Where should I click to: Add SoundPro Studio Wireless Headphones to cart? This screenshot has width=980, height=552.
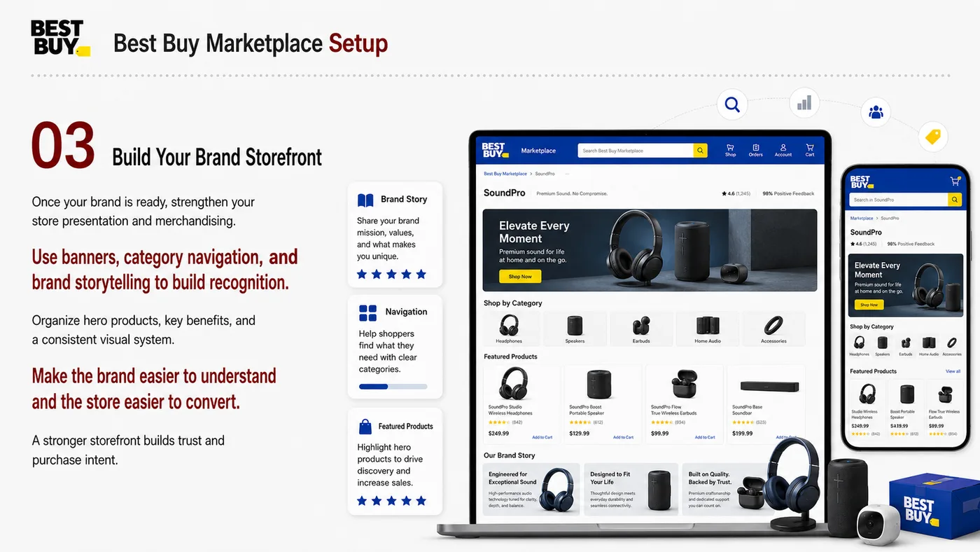(x=542, y=437)
